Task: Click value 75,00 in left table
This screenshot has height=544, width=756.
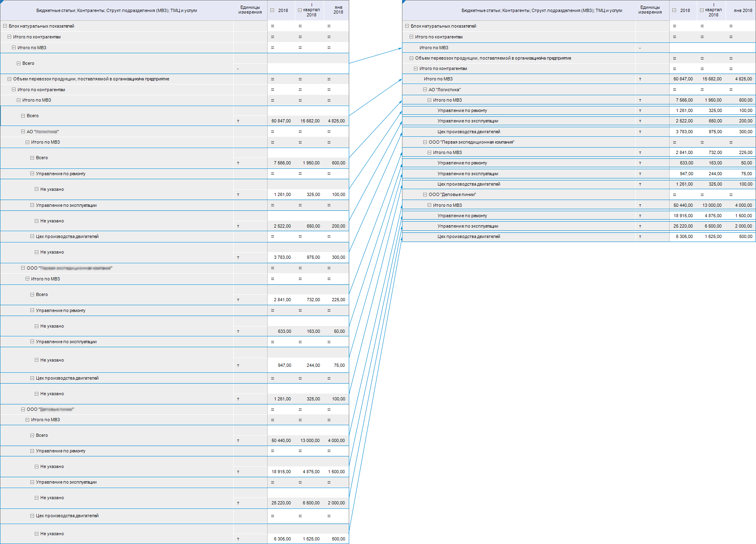Action: coord(339,366)
